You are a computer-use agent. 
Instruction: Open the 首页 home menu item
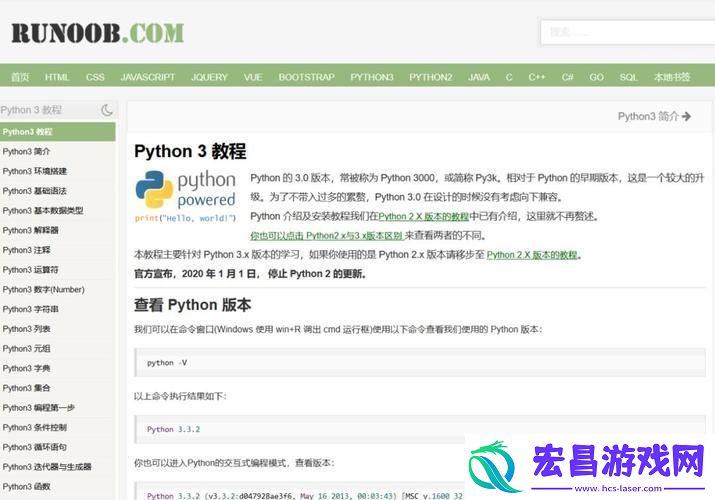20,77
